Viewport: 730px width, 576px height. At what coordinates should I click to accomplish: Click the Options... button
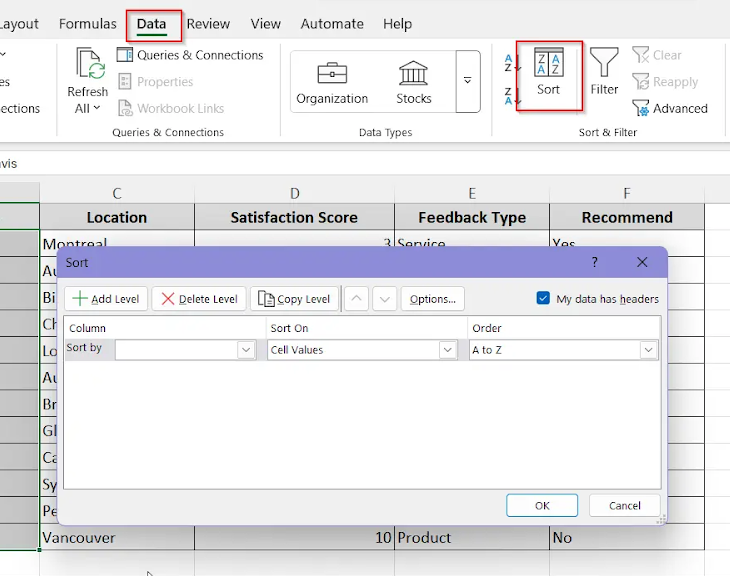pos(433,298)
